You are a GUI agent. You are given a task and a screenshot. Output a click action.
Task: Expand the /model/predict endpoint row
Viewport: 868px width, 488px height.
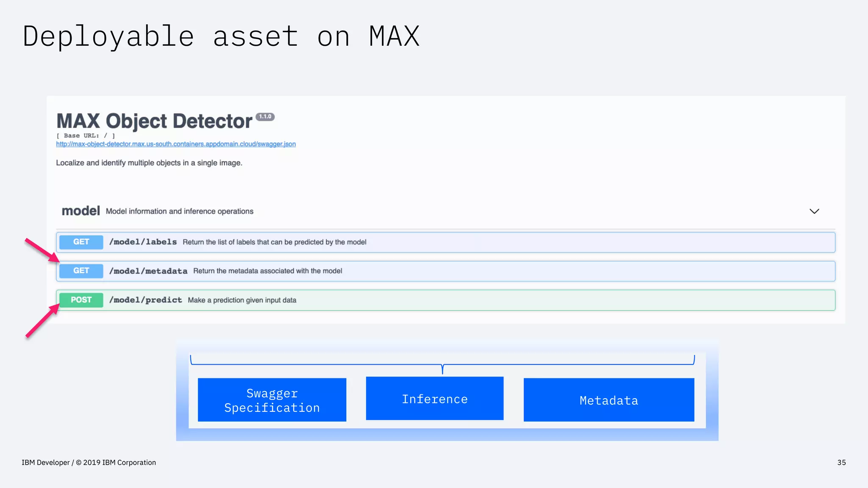(445, 300)
